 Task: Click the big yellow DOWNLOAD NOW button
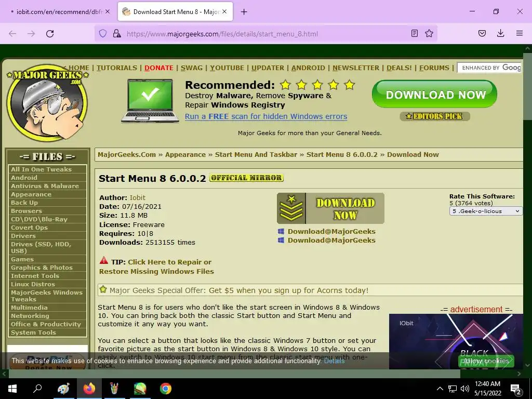[330, 208]
